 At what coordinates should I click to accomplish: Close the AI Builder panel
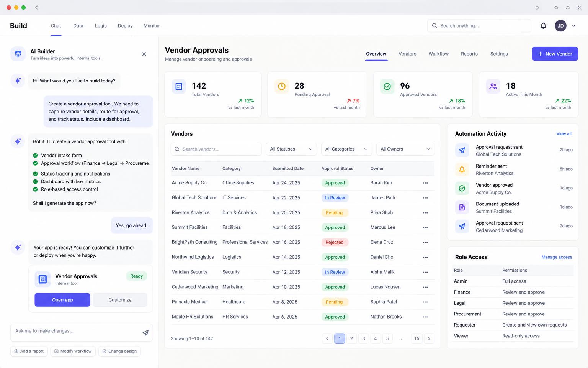(144, 54)
